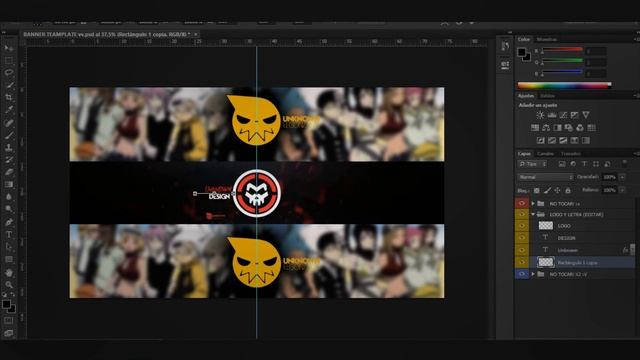
Task: Select the Rectángulo 1 copia layer thumbnail
Action: 545,262
